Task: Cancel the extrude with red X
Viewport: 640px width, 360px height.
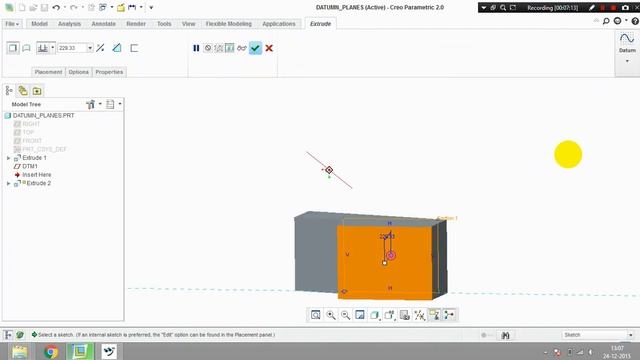Action: coord(269,48)
